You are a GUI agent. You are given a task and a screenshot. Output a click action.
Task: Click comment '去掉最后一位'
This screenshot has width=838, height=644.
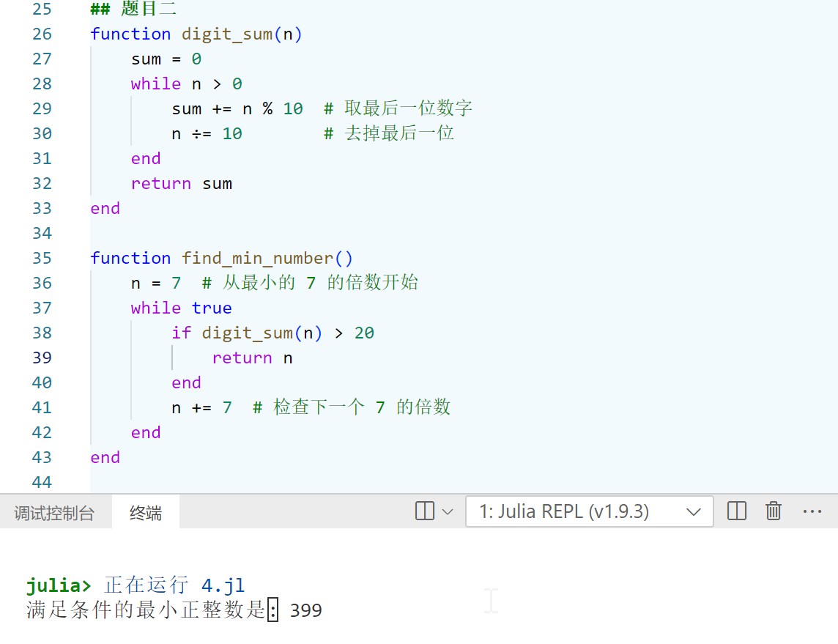389,133
